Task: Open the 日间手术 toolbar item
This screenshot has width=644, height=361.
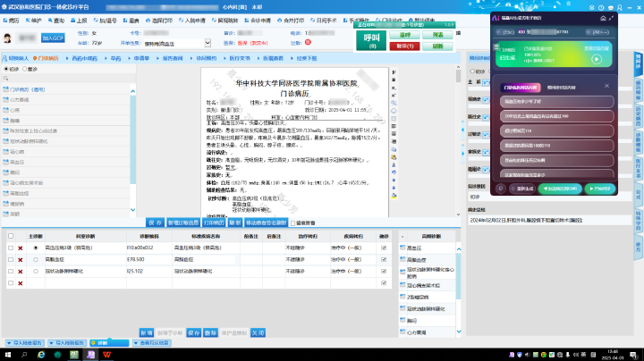Action: [324, 21]
